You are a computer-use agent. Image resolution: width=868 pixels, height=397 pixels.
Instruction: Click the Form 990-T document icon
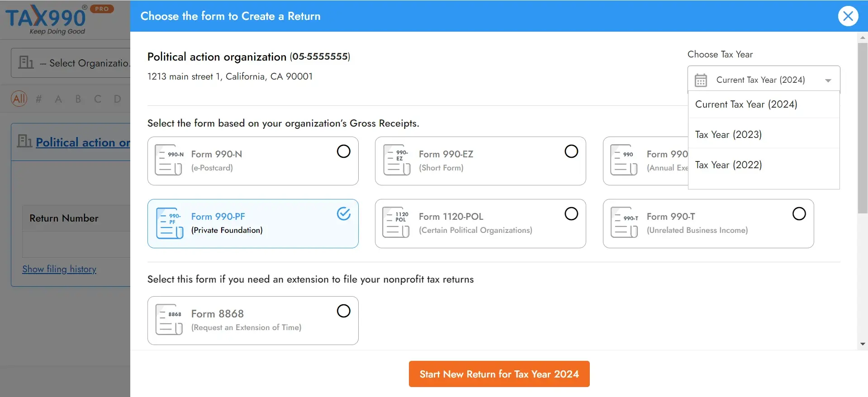624,222
